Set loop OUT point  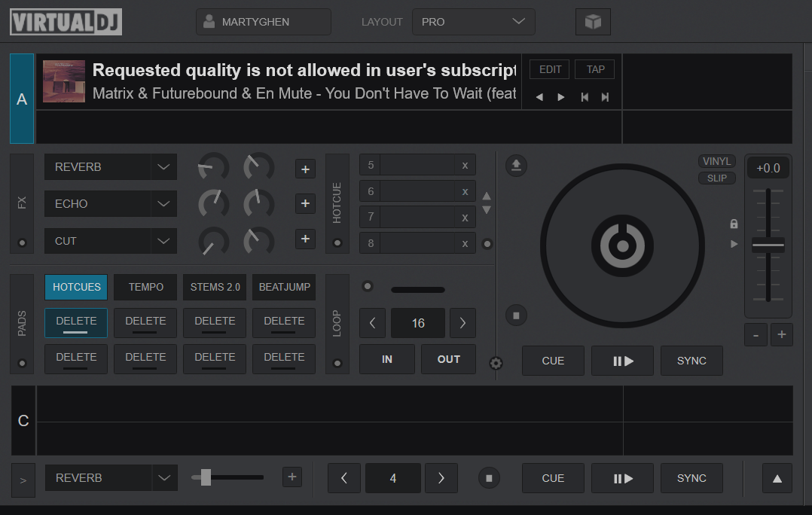(448, 359)
